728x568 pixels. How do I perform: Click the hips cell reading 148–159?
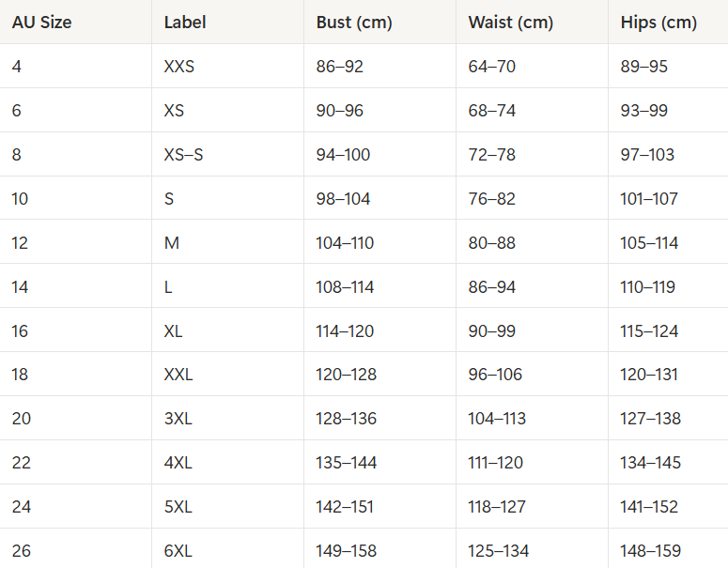pyautogui.click(x=651, y=551)
